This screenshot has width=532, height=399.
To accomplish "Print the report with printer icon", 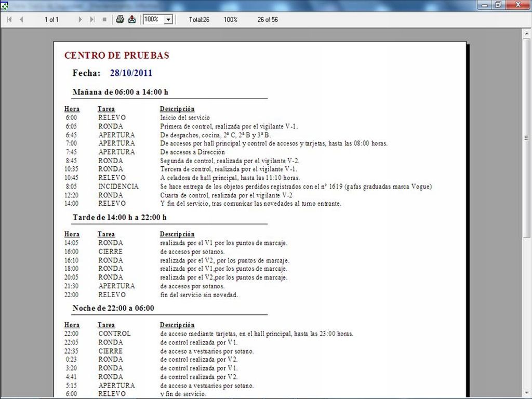I will pos(120,19).
